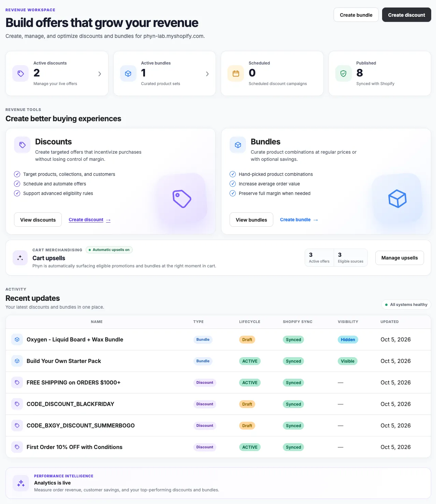Click Synced badge in FREE SHIPPING row
The image size is (436, 504).
(x=293, y=382)
